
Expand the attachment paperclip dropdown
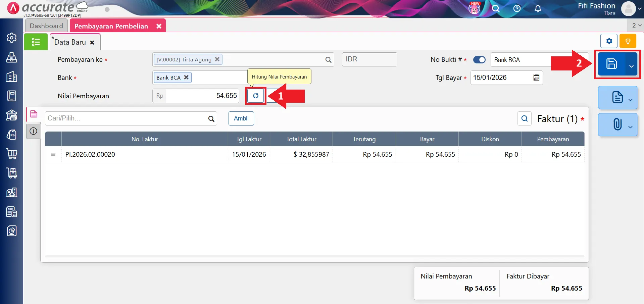tap(630, 127)
